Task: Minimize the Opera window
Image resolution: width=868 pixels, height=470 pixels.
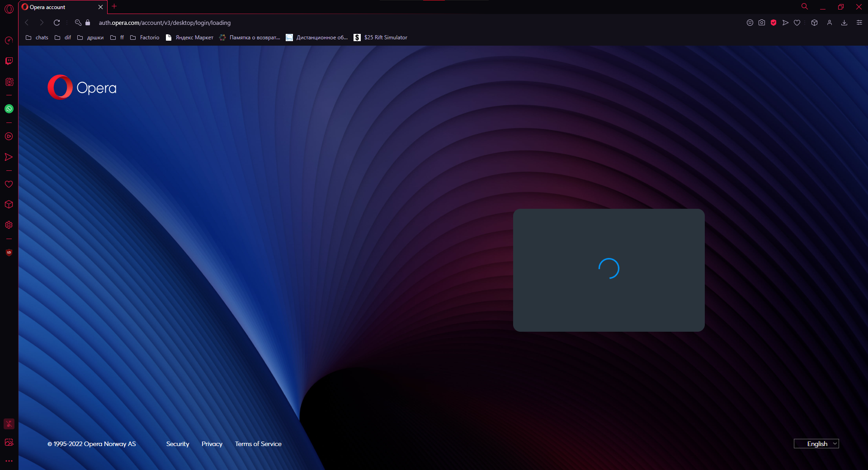Action: click(x=823, y=7)
